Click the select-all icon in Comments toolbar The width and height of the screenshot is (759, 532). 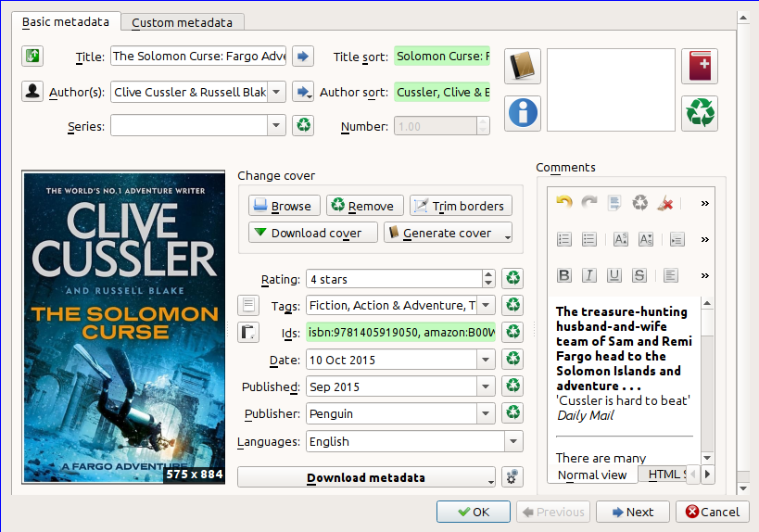(x=614, y=203)
